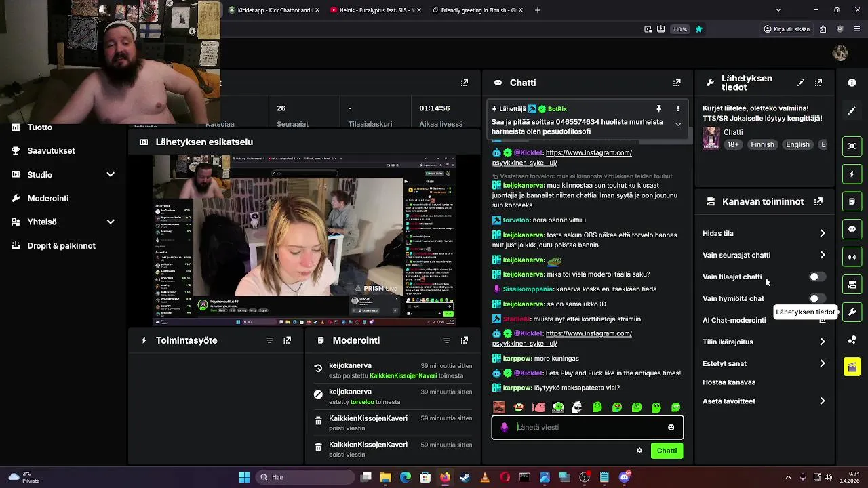Open Firefox from the taskbar
868x488 pixels.
coord(445,477)
